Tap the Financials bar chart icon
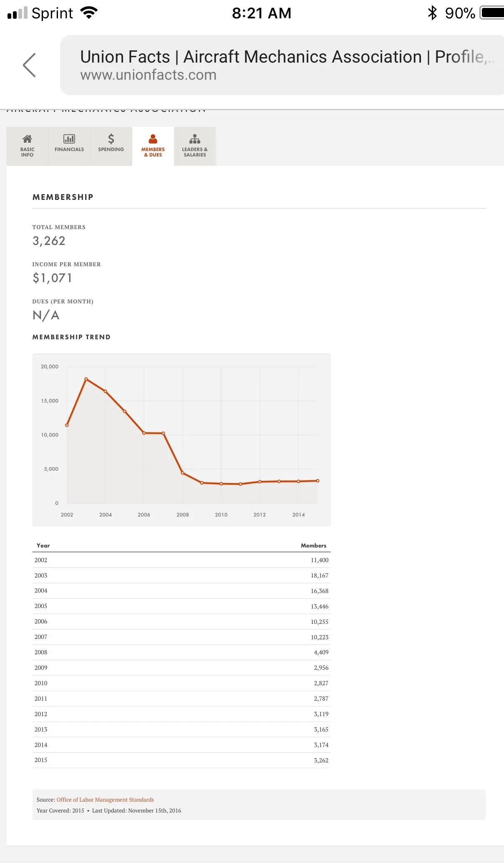This screenshot has height=863, width=504. pyautogui.click(x=69, y=139)
